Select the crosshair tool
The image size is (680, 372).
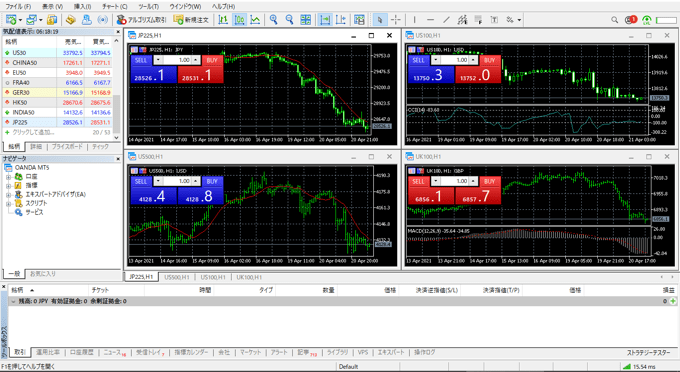pos(396,20)
